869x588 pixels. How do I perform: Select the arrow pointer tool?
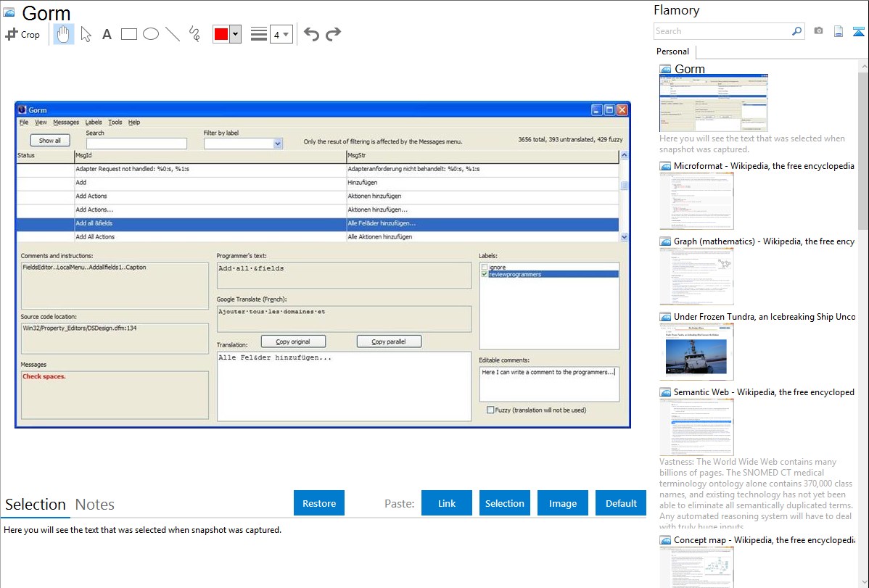(x=86, y=34)
